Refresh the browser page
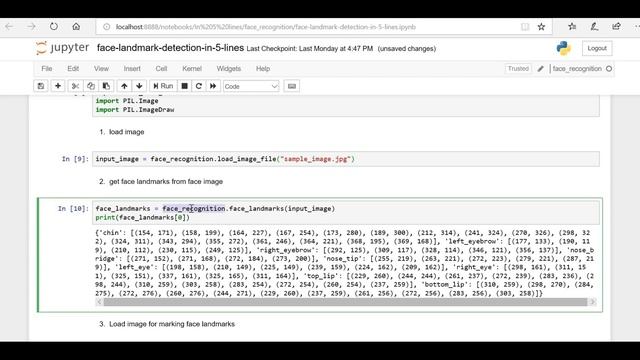640x360 pixels. click(54, 27)
